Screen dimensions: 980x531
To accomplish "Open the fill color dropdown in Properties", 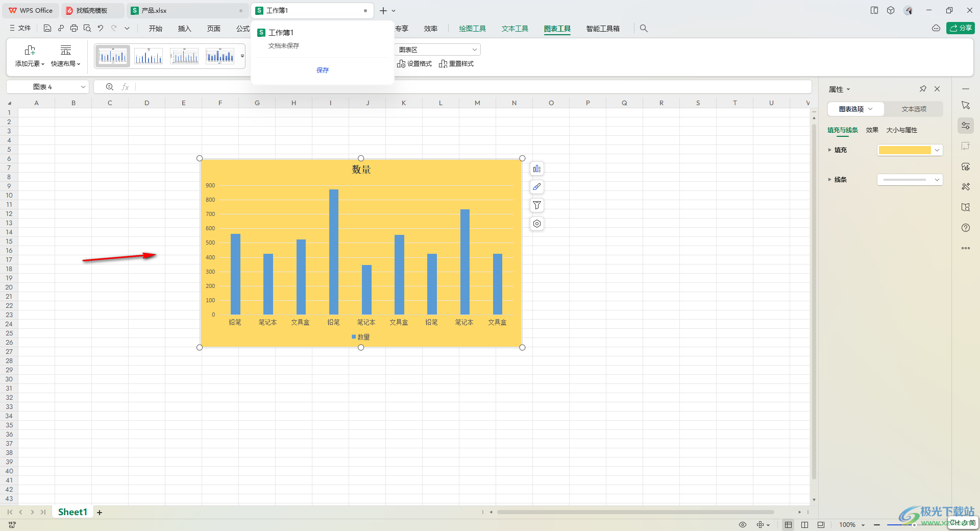I will 937,150.
